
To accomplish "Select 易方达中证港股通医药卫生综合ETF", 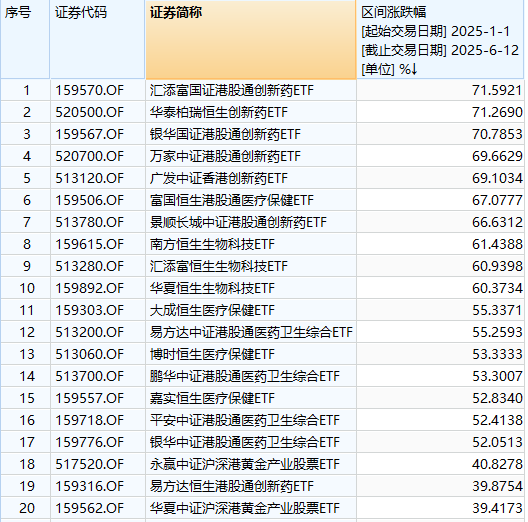I will click(251, 332).
